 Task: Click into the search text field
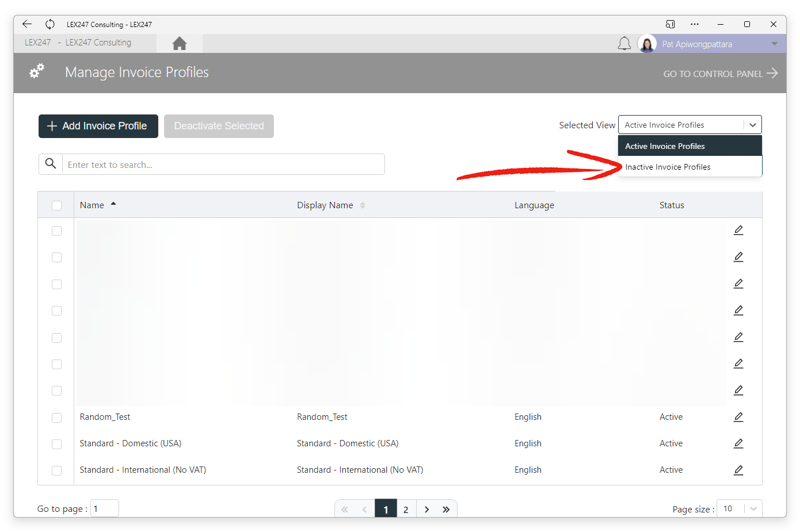click(223, 164)
